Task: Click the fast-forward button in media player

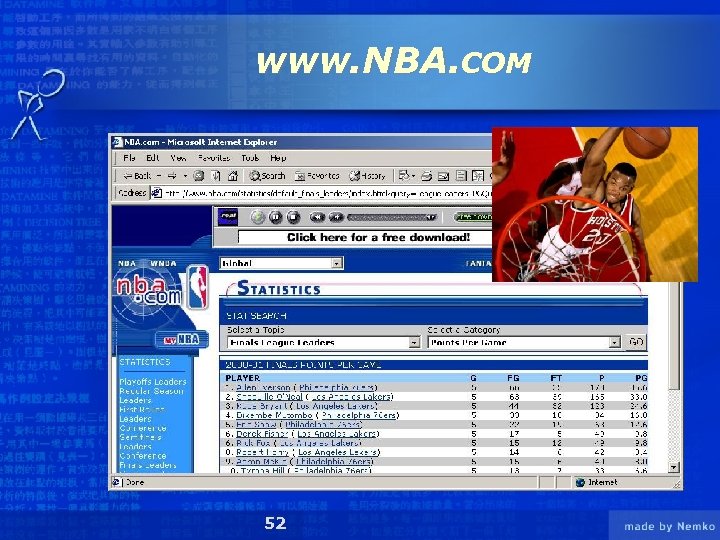Action: (x=336, y=217)
